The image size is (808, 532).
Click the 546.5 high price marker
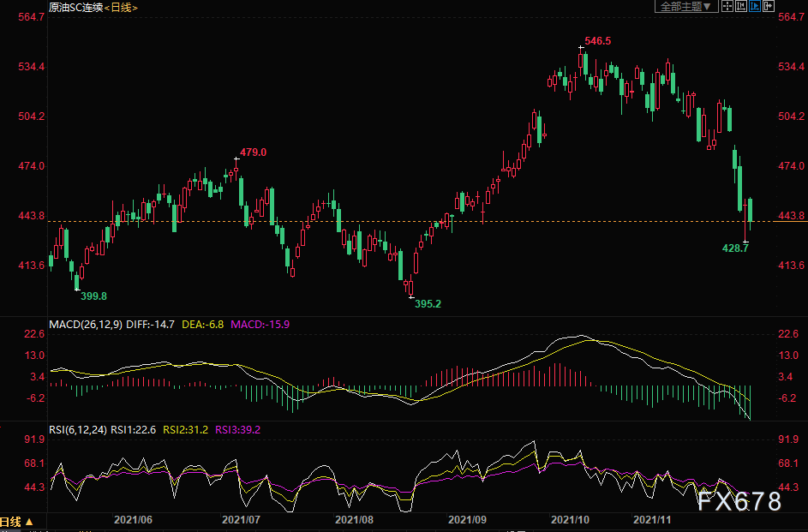pos(598,41)
